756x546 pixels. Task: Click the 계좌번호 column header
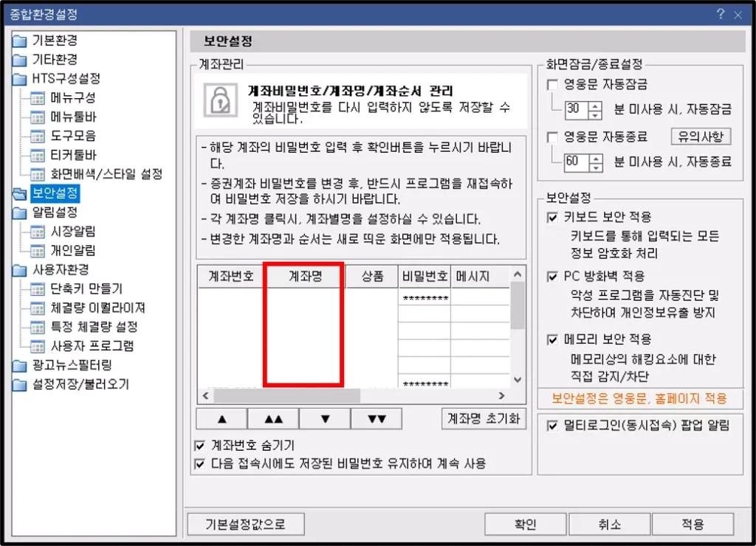pos(231,276)
